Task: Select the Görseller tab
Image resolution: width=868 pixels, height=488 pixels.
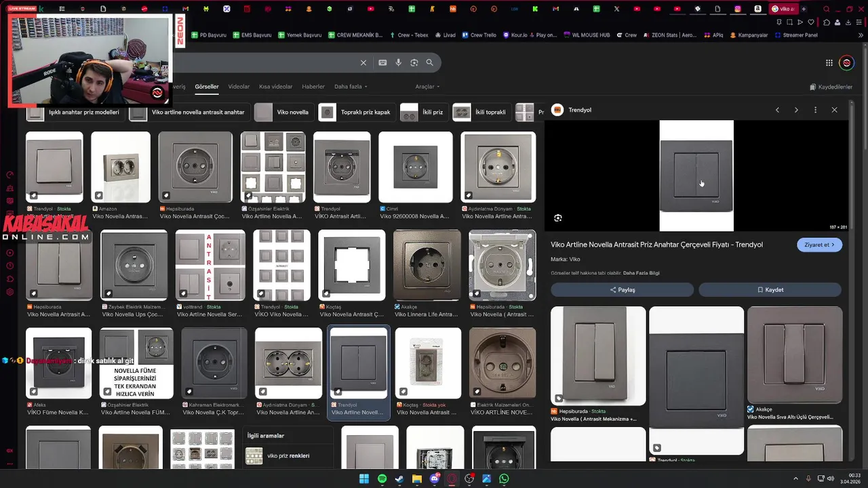Action: coord(207,87)
